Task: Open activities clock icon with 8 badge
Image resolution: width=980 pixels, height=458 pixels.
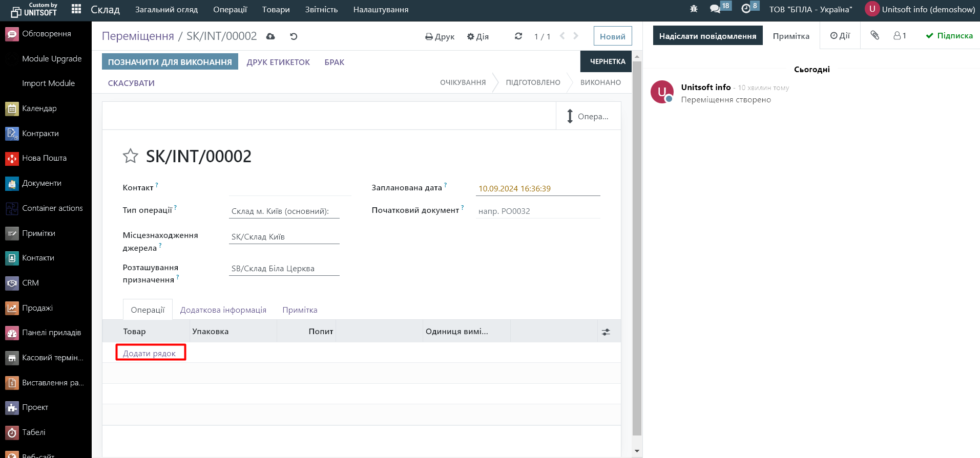Action: [746, 9]
